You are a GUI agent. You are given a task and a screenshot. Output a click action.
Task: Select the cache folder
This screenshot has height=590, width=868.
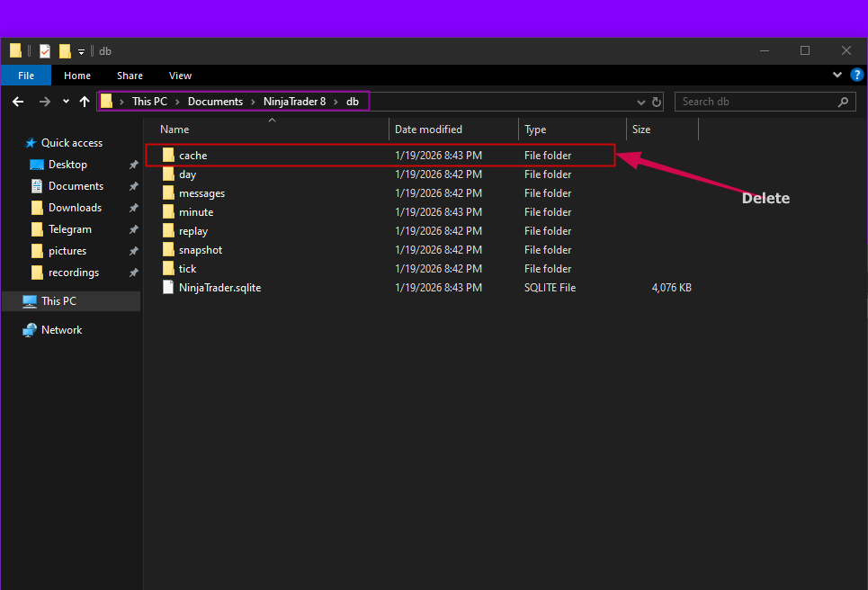192,156
